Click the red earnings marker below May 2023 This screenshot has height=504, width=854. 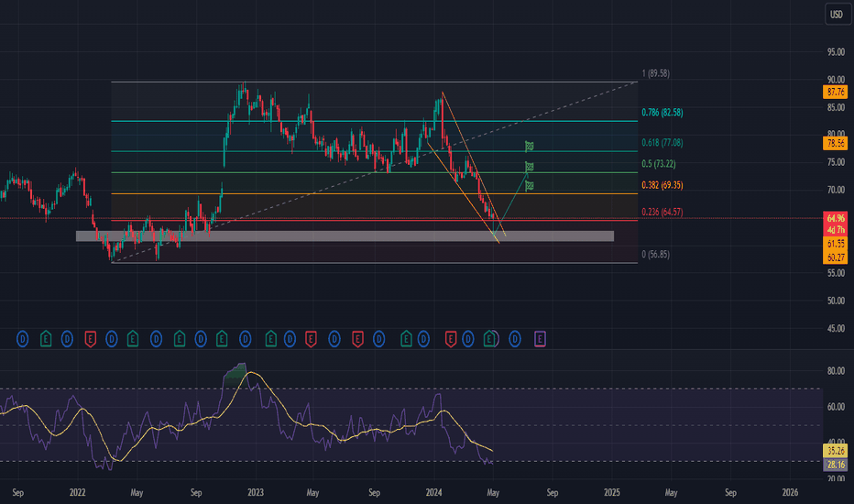tap(311, 339)
